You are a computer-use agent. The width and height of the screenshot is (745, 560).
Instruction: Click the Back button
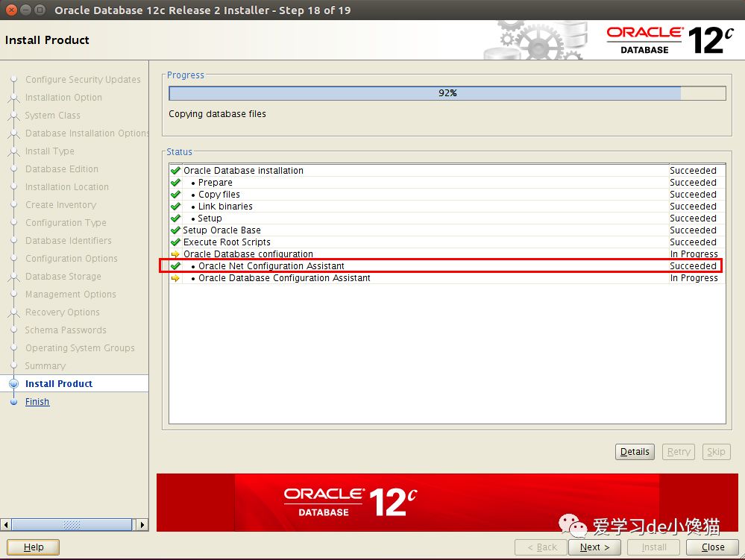(x=541, y=547)
